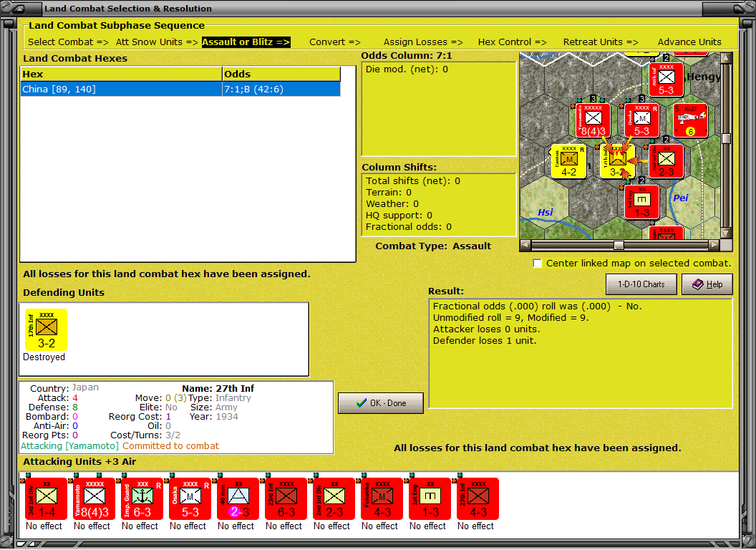Click the defending 3-2 hex under attack on map
The image size is (756, 550).
(x=618, y=161)
